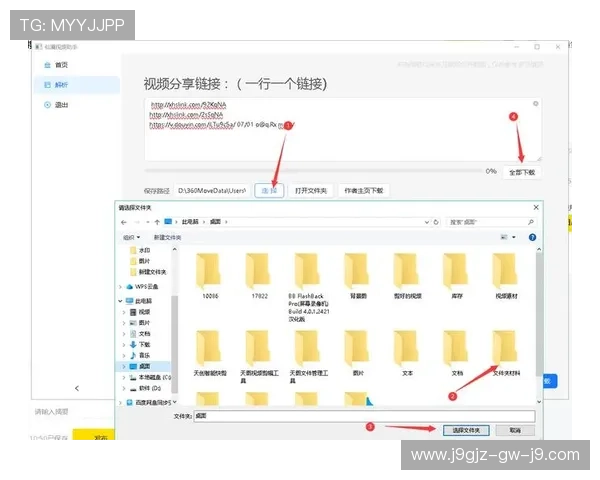This screenshot has width=600, height=480.
Task: Select the 天创智能快剪 folder
Action: pyautogui.click(x=210, y=353)
